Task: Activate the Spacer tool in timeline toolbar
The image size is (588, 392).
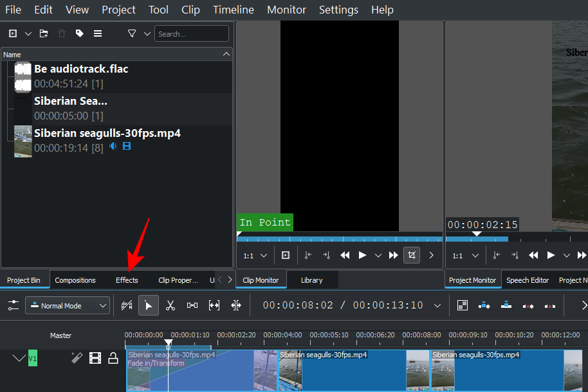Action: (x=192, y=306)
